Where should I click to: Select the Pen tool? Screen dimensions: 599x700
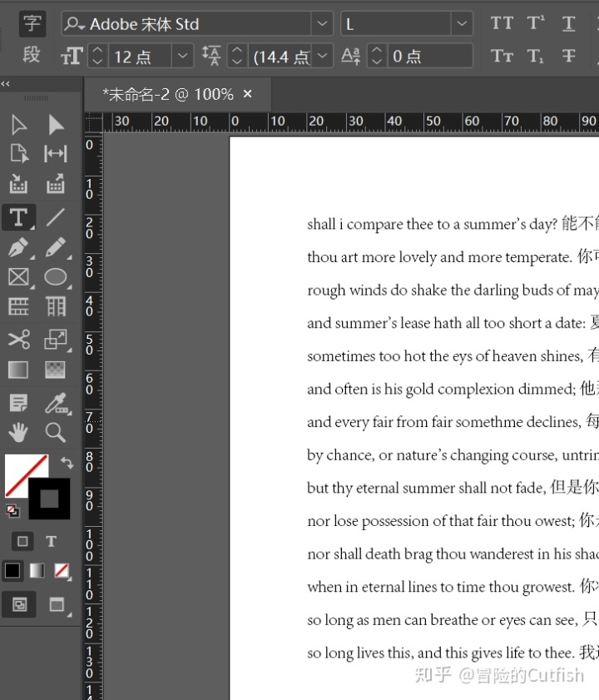pos(19,247)
